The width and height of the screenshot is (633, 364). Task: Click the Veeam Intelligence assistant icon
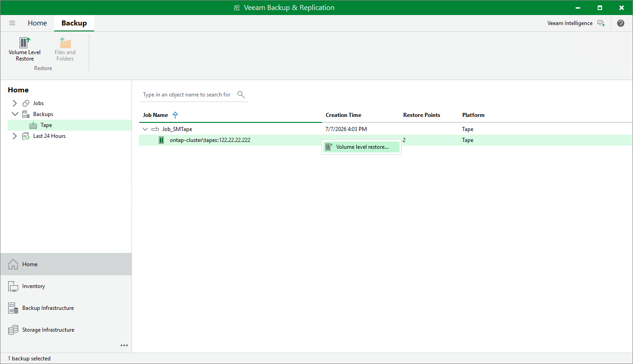[601, 23]
